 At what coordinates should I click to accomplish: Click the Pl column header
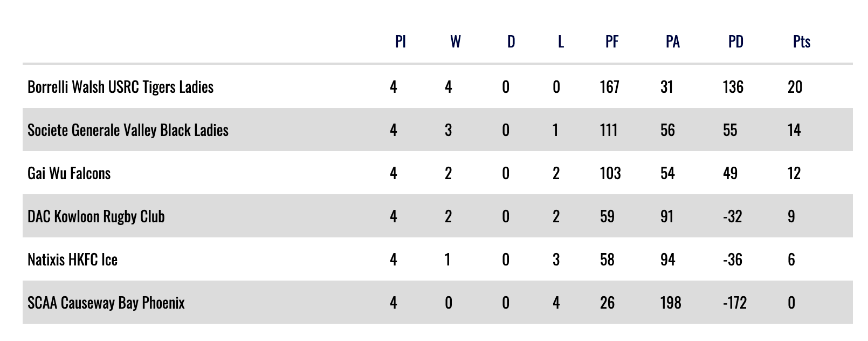(400, 42)
